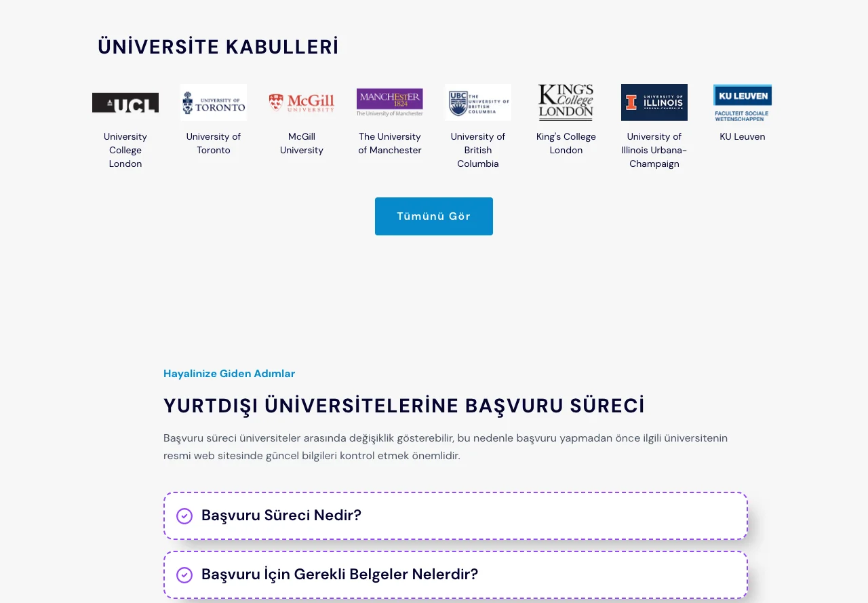This screenshot has height=603, width=868.
Task: Click the University of Toronto logo
Action: (214, 102)
